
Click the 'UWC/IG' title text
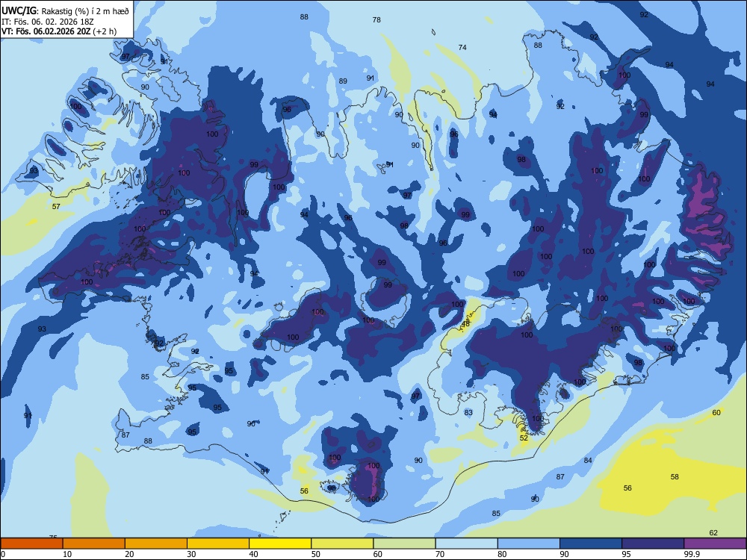pos(19,11)
